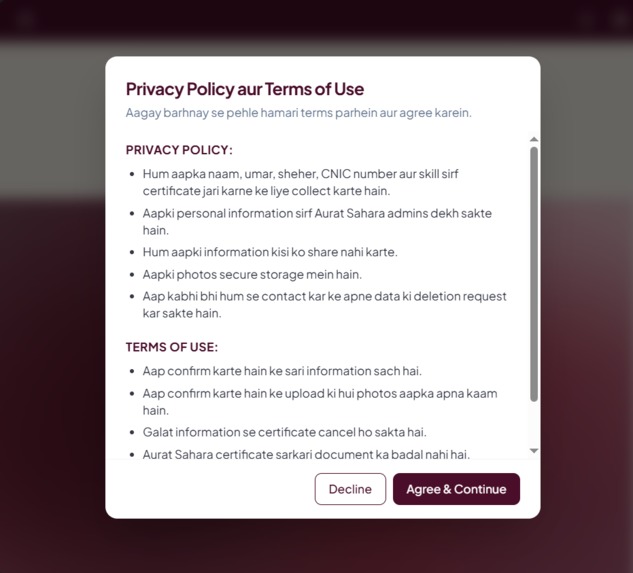Screen dimensions: 633x573
Task: Click the PRIVACY POLICY section heading
Action: (x=179, y=150)
